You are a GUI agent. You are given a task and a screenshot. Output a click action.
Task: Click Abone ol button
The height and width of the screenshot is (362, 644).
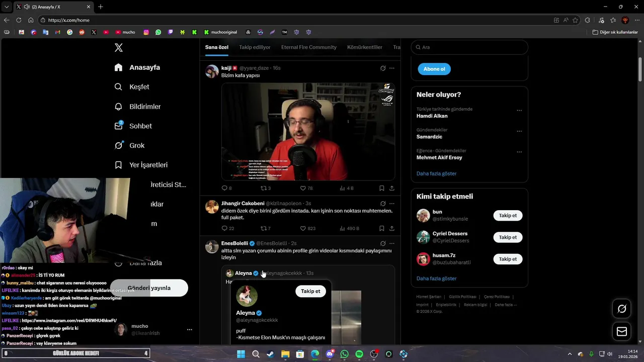pyautogui.click(x=434, y=69)
